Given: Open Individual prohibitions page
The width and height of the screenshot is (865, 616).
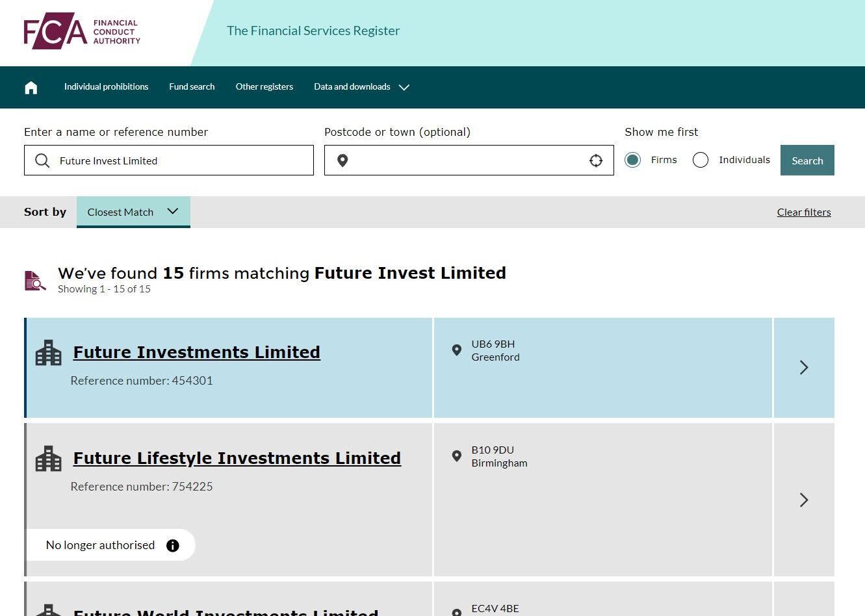Looking at the screenshot, I should point(106,87).
